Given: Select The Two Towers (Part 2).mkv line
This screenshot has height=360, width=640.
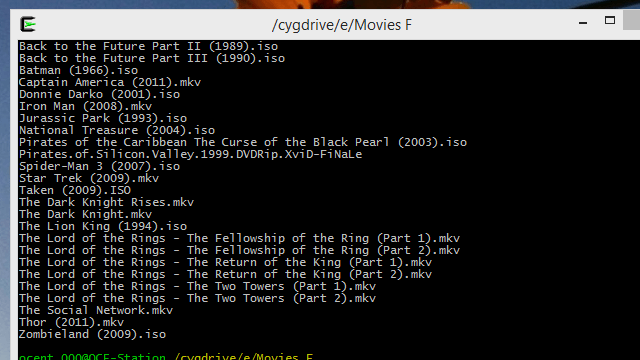Looking at the screenshot, I should click(197, 298).
